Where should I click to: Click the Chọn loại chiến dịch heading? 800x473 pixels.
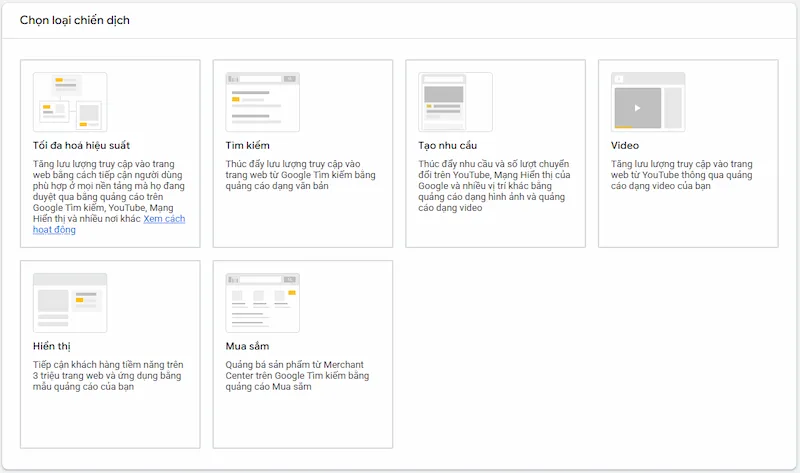(74, 20)
